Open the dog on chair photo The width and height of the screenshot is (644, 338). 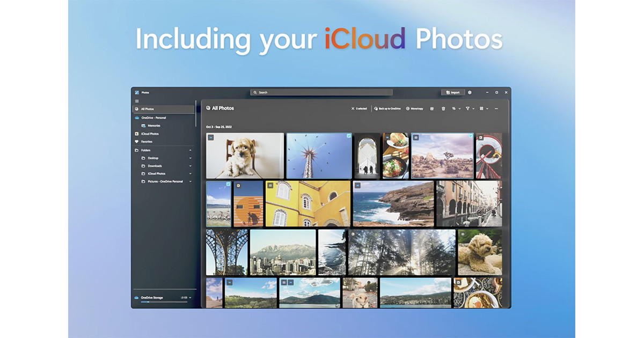(245, 156)
